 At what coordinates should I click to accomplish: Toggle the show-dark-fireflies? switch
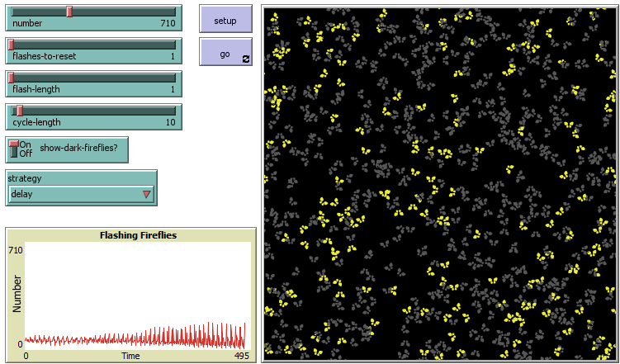click(x=13, y=149)
